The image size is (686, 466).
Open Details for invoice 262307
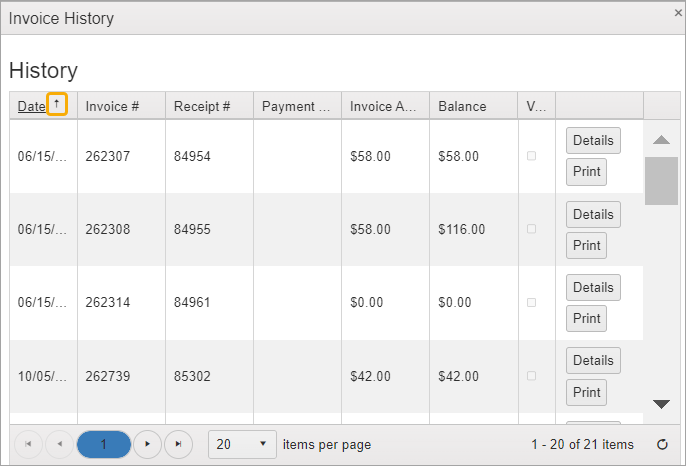click(x=593, y=140)
